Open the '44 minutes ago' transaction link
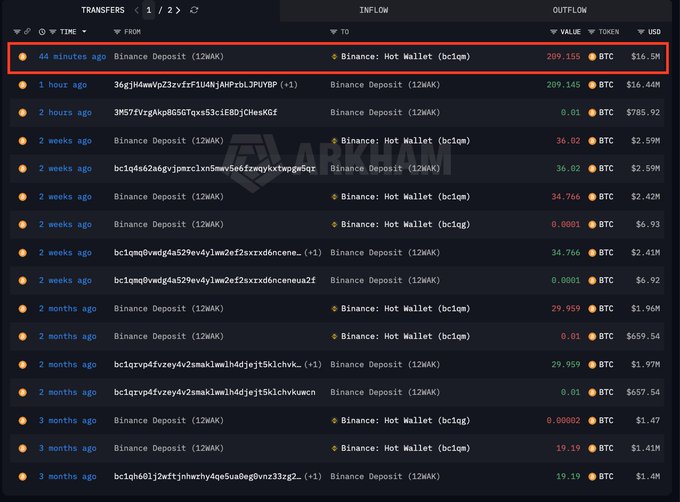The image size is (680, 502). (x=72, y=56)
